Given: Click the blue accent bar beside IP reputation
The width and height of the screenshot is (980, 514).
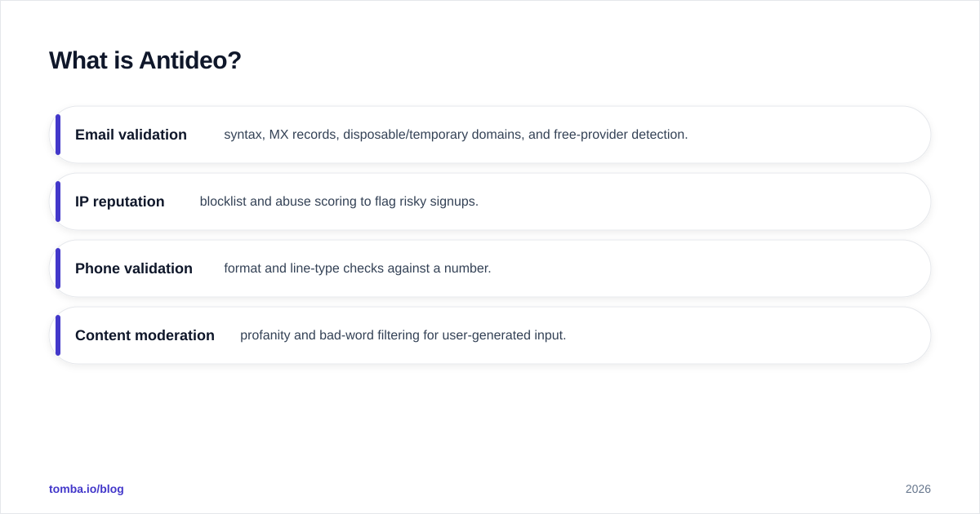Looking at the screenshot, I should click(58, 202).
